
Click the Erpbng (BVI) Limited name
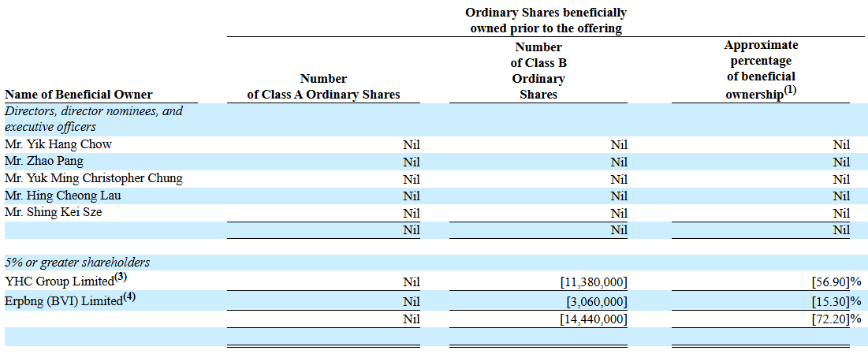click(64, 301)
